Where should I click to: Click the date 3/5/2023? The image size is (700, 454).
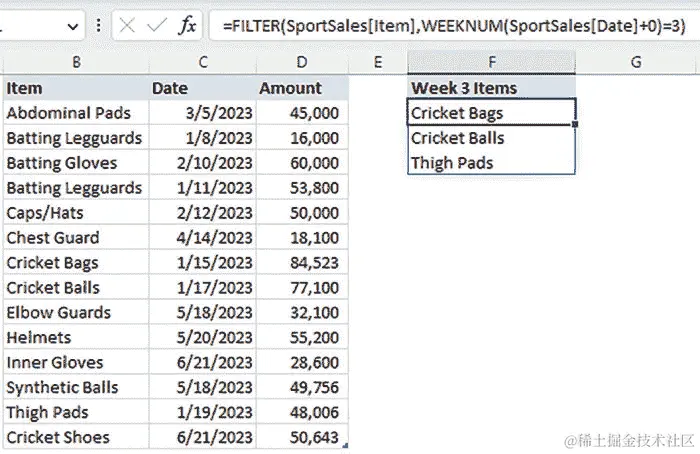tap(203, 113)
